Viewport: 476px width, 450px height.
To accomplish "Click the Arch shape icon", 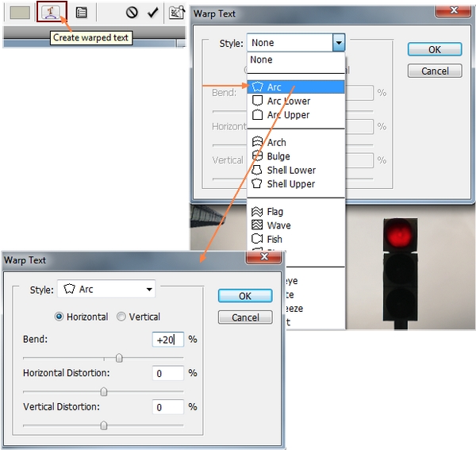I will click(x=257, y=142).
